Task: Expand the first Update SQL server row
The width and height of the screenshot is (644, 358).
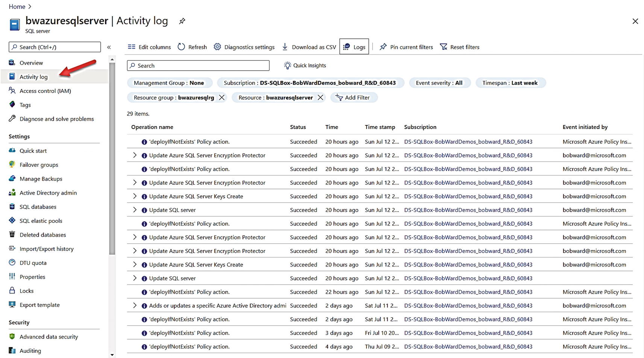Action: pos(135,210)
